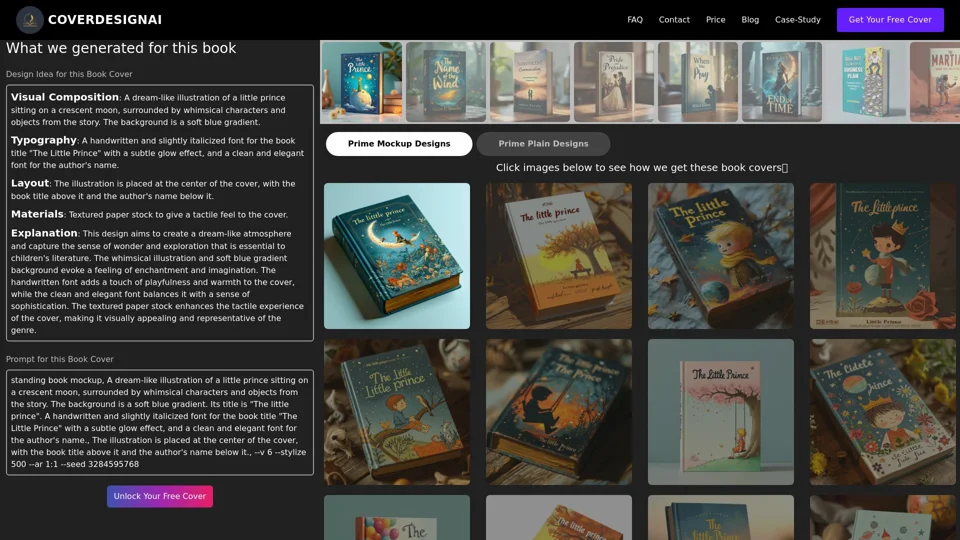
Task: Click 'Click images below' instruction text
Action: [642, 168]
